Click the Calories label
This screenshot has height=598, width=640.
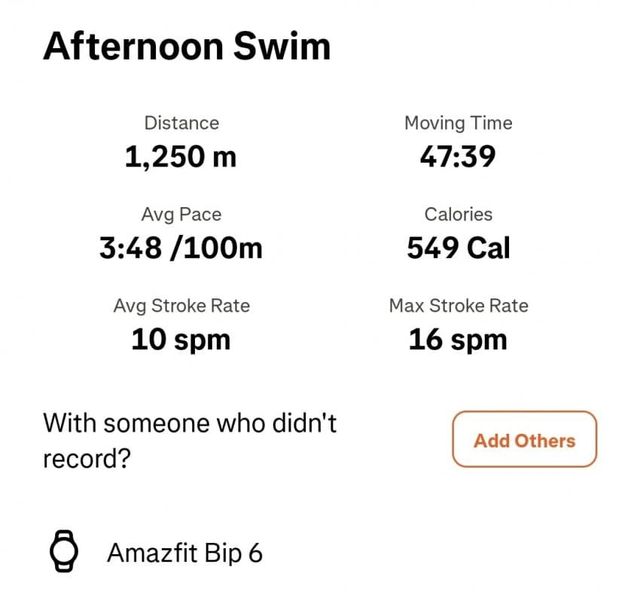458,214
